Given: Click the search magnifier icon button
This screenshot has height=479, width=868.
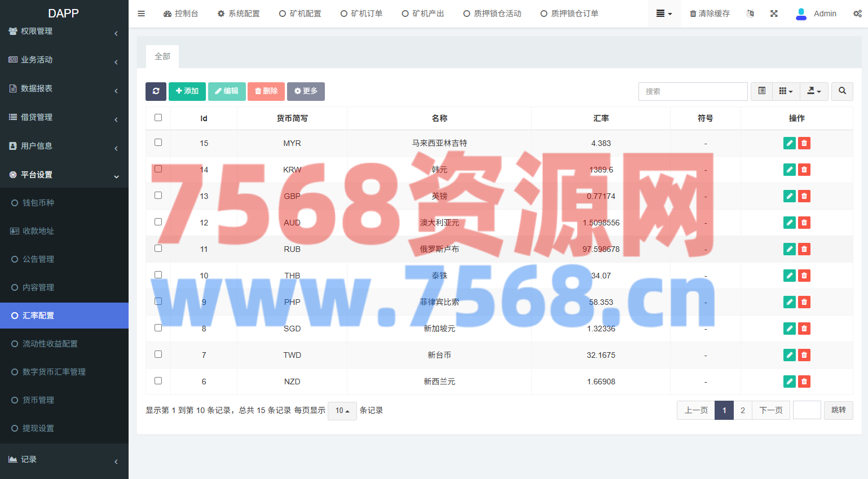Looking at the screenshot, I should 842,91.
